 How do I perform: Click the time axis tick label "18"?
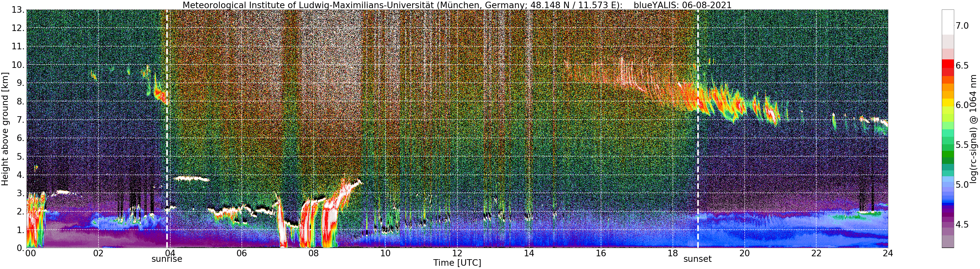672,253
